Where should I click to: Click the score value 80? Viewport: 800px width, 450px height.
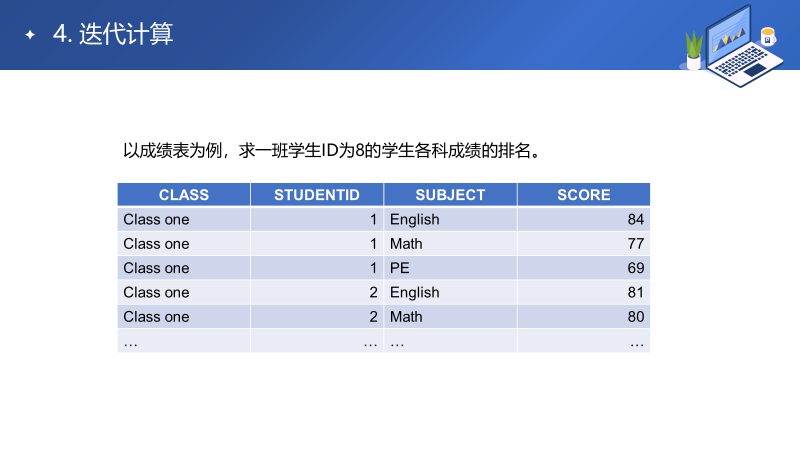tap(636, 317)
